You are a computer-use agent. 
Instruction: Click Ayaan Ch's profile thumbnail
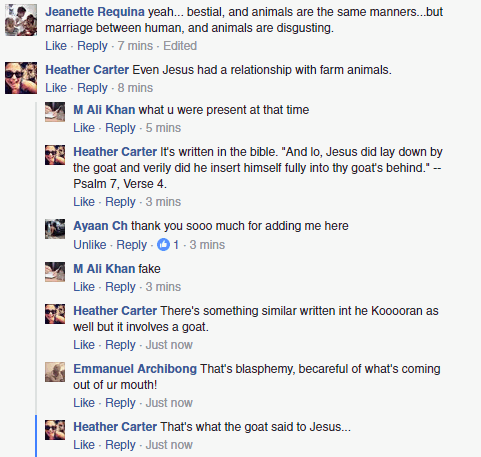pyautogui.click(x=55, y=229)
